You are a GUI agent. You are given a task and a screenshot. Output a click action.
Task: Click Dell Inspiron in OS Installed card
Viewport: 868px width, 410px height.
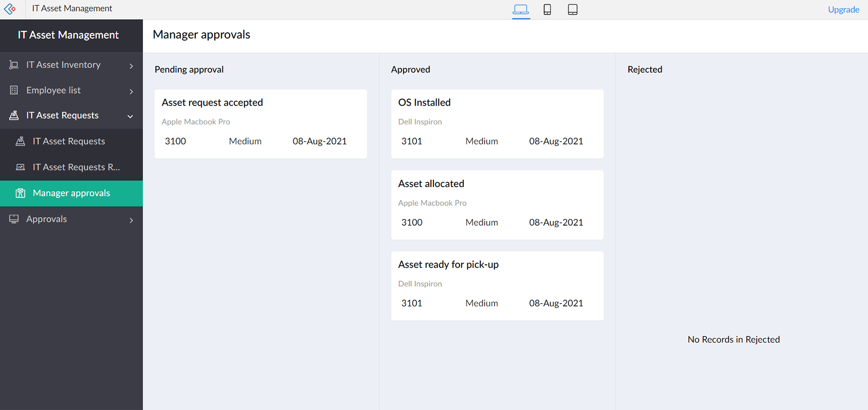[420, 122]
